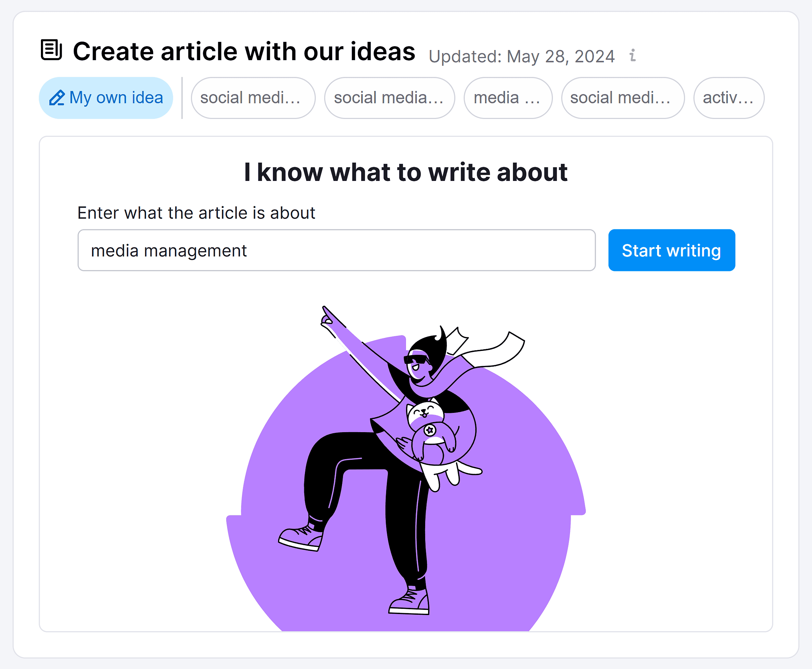Click the sunglasses on the illustrated character
Screen dimensions: 812x669
click(416, 359)
